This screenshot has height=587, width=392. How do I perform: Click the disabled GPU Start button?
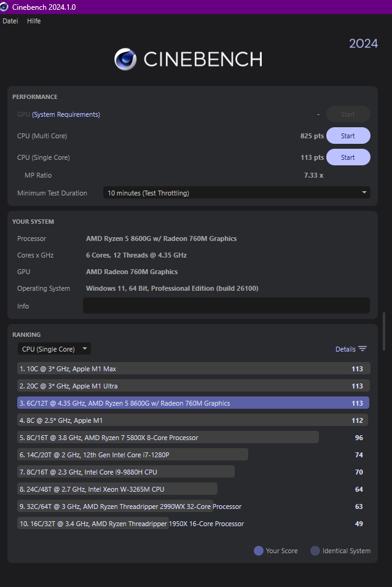(x=348, y=114)
